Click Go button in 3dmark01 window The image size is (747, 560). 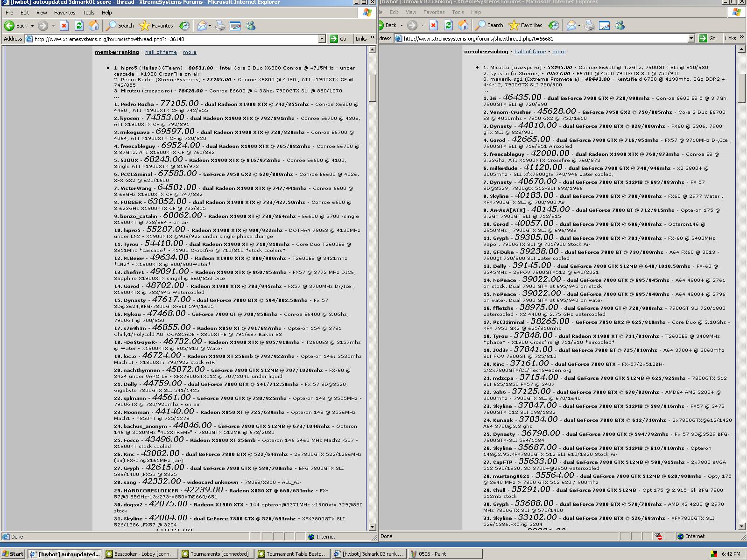[338, 39]
